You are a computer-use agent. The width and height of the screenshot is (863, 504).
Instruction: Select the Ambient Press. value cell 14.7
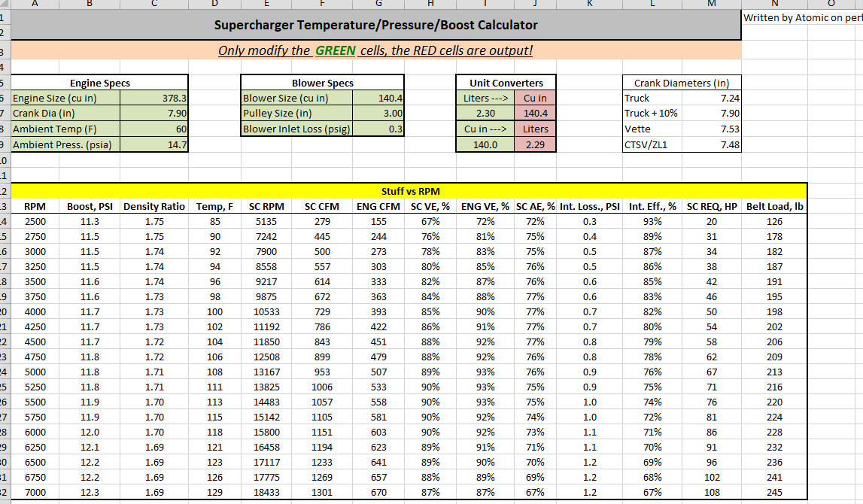[153, 144]
